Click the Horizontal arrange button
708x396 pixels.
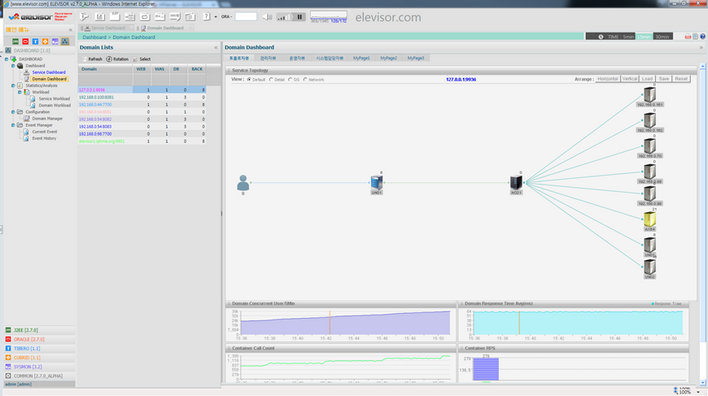[x=607, y=79]
